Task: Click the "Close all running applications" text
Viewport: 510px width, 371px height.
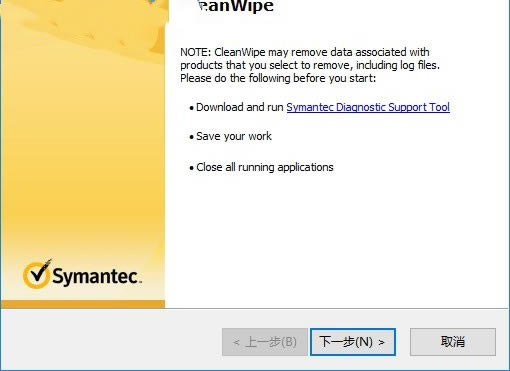Action: coord(265,167)
